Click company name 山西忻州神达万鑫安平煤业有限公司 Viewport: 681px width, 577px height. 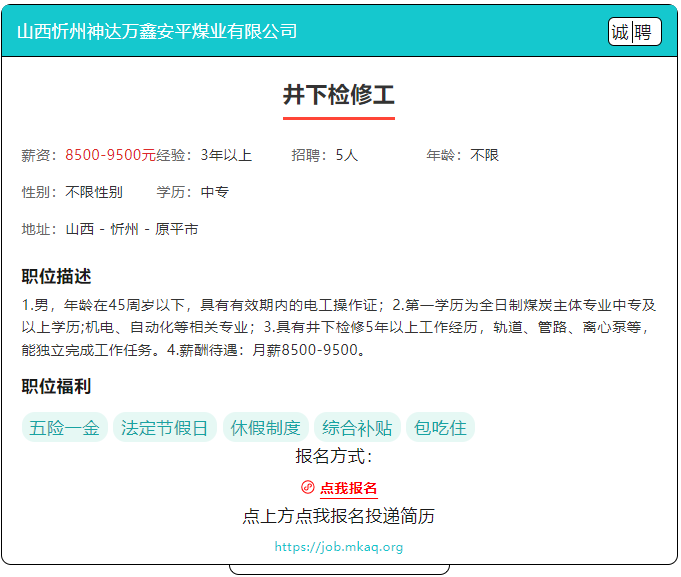157,31
